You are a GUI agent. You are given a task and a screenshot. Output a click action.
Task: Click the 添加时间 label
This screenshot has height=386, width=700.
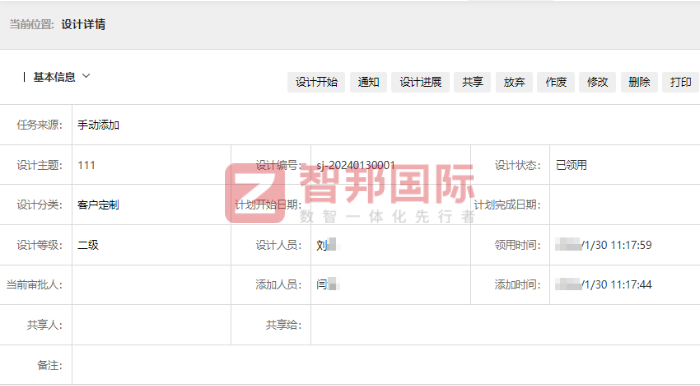(x=518, y=284)
